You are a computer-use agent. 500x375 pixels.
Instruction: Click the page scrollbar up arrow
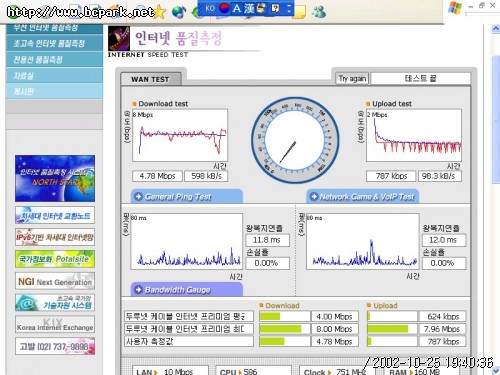click(495, 29)
